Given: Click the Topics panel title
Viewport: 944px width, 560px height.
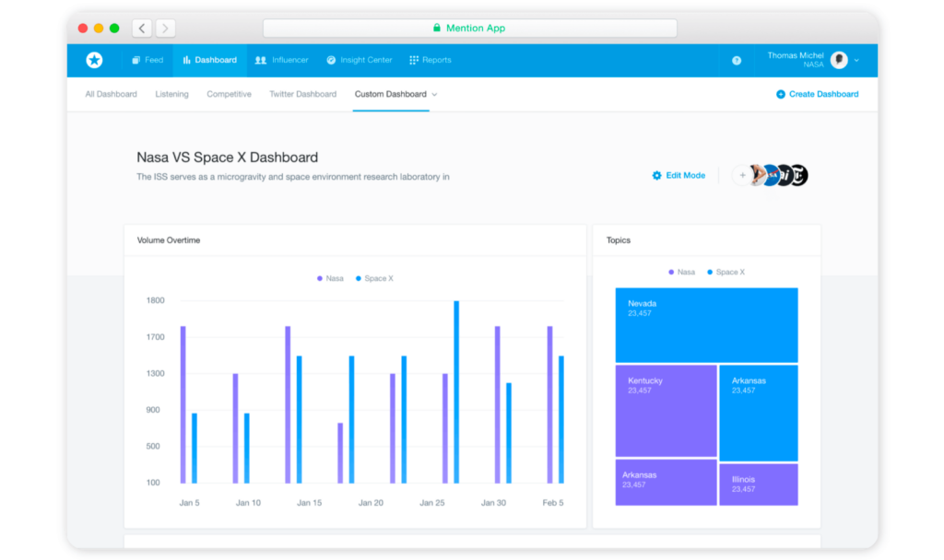Looking at the screenshot, I should (x=619, y=240).
